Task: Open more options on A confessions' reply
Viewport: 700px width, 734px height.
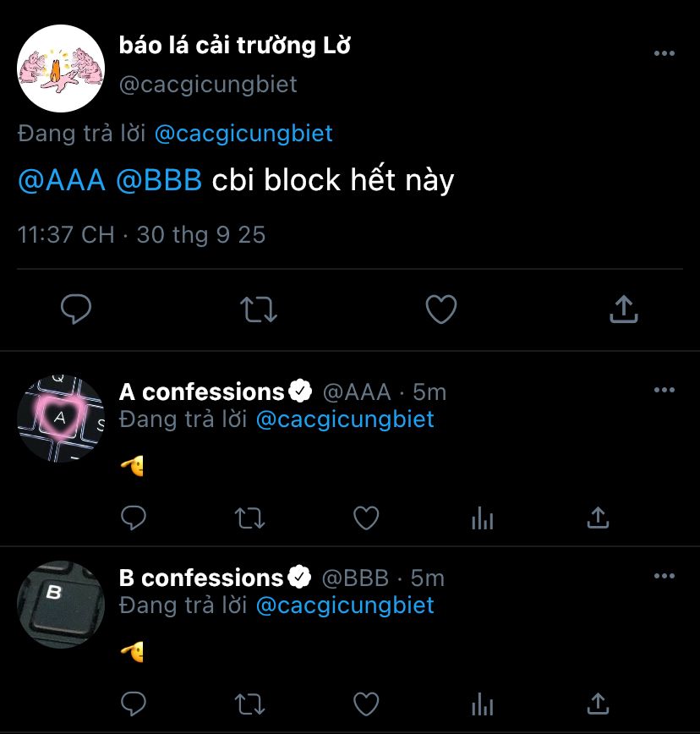Action: 664,390
